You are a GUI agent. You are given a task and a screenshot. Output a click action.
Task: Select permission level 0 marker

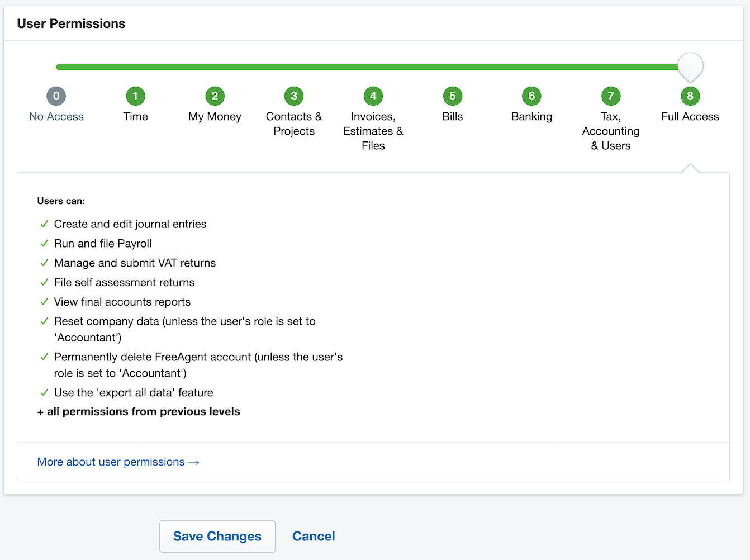56,96
